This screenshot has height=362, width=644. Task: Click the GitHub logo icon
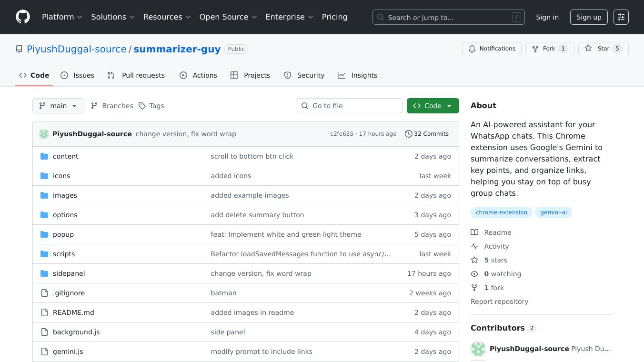click(x=23, y=17)
